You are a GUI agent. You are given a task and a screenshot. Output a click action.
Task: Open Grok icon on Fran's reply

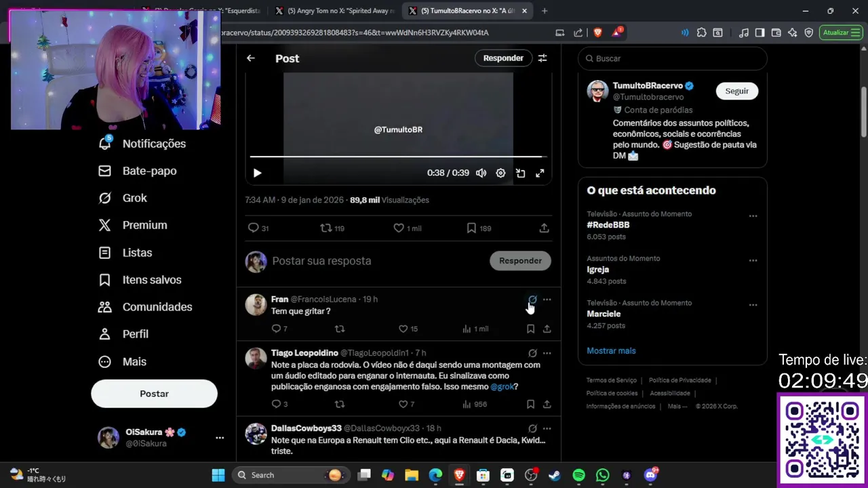(x=532, y=300)
